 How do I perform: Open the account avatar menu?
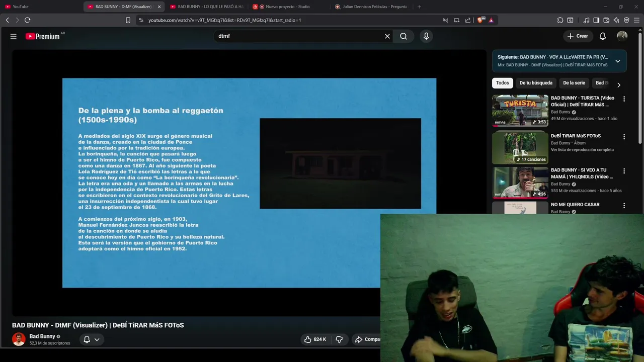(622, 36)
